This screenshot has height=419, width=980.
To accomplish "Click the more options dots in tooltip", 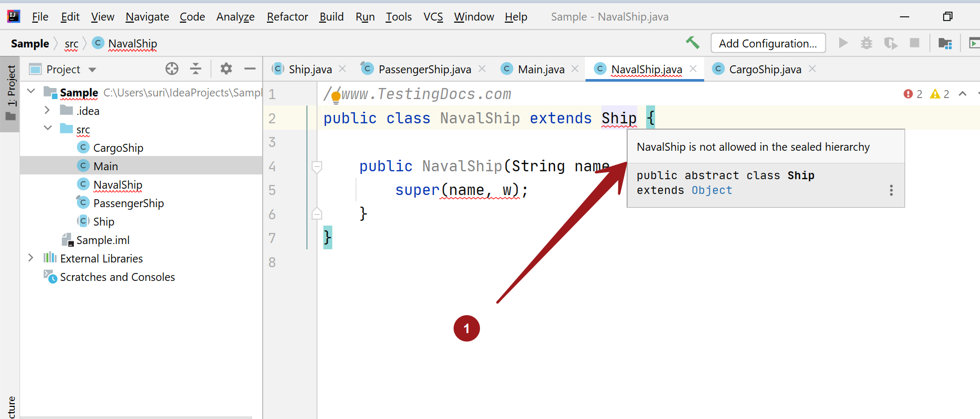I will point(891,190).
